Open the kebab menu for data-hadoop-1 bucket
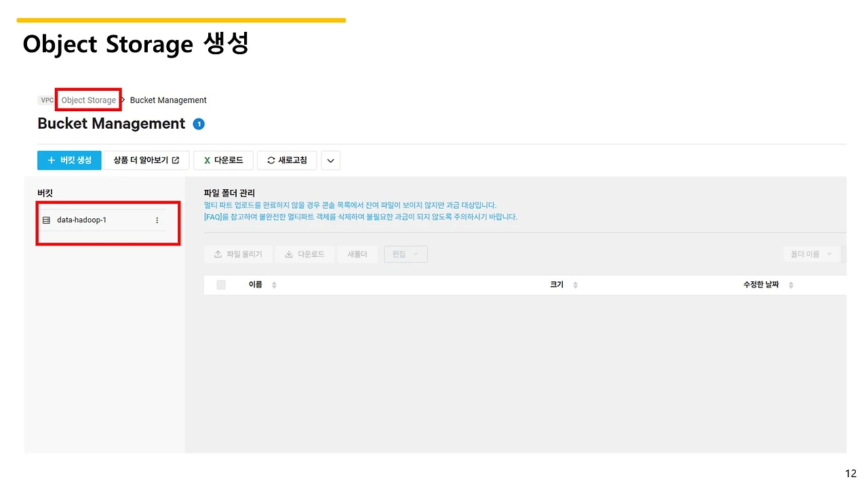Image resolution: width=868 pixels, height=488 pixels. pyautogui.click(x=157, y=220)
